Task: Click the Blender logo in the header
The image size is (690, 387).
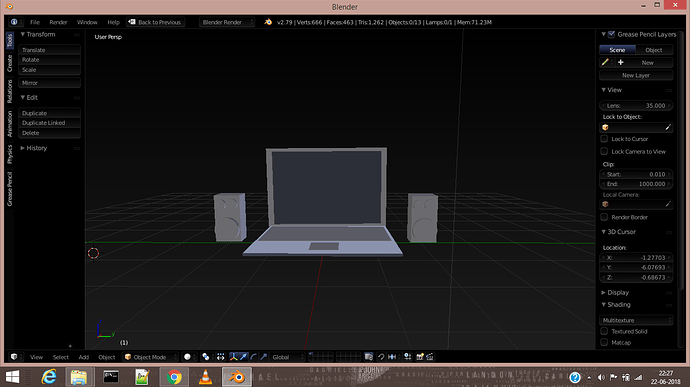Action: (268, 22)
